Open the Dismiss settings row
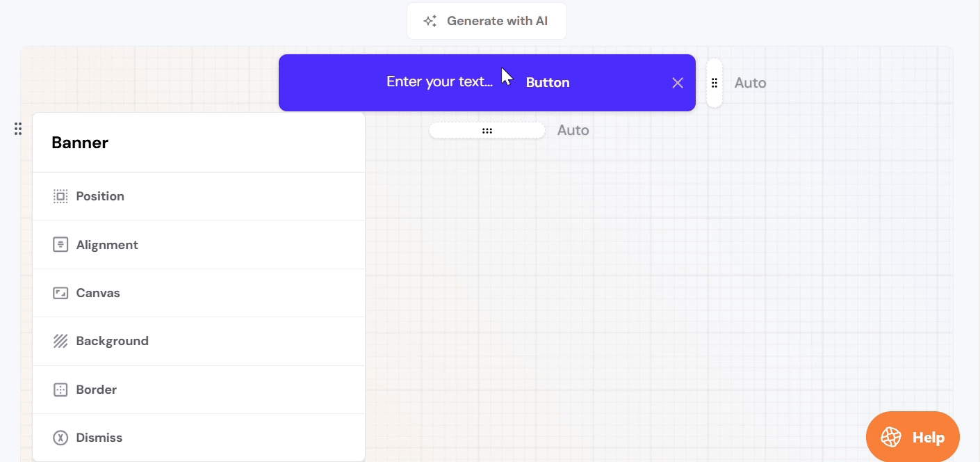The height and width of the screenshot is (462, 980). coord(198,438)
